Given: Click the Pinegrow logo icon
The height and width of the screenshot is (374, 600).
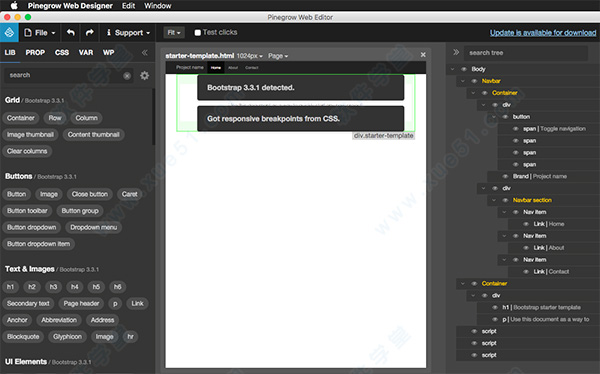Looking at the screenshot, I should (x=9, y=33).
